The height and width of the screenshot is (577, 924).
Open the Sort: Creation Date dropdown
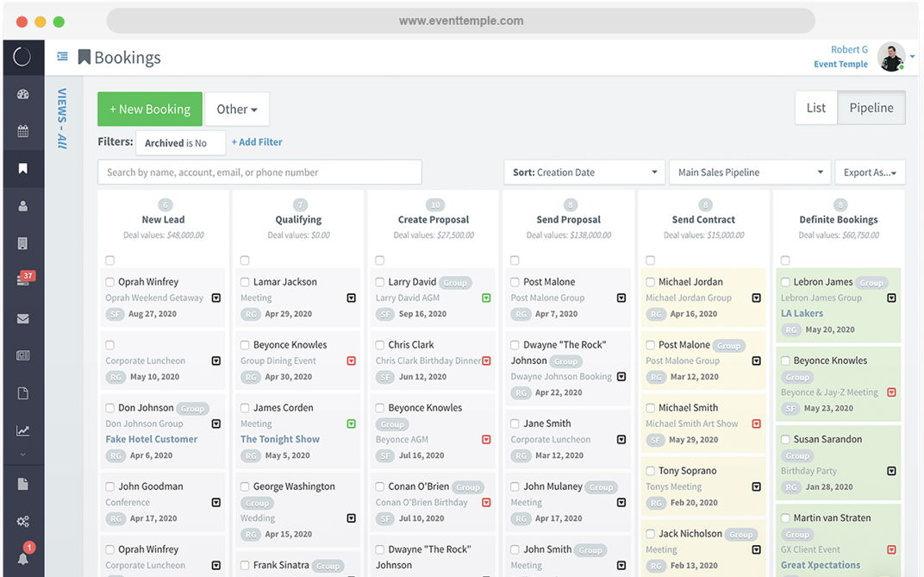[x=584, y=172]
